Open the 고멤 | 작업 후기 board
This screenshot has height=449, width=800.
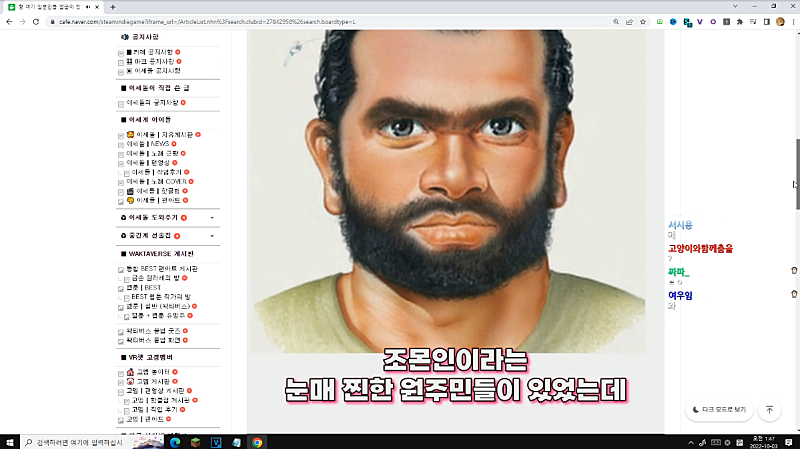(x=155, y=410)
